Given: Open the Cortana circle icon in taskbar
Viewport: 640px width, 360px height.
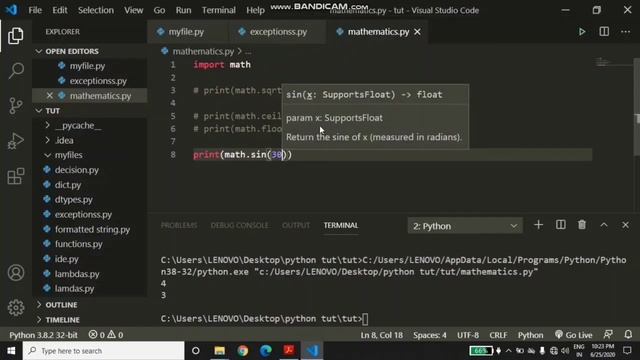Looking at the screenshot, I should pos(196,351).
